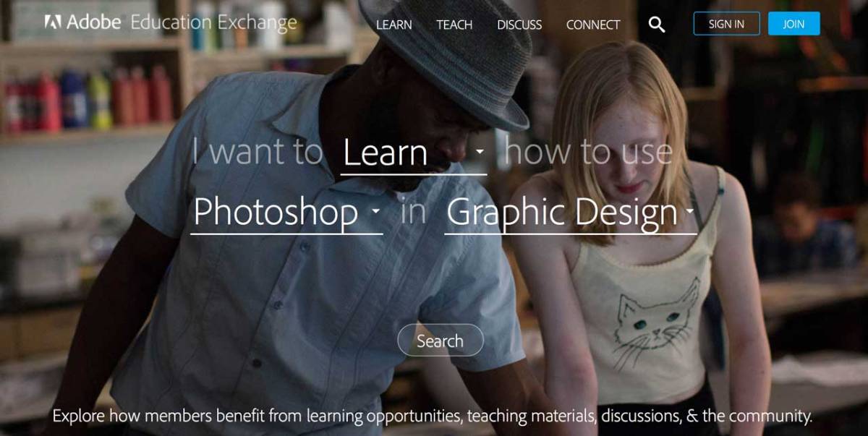Open the LEARN menu
The image size is (868, 436).
coord(394,25)
